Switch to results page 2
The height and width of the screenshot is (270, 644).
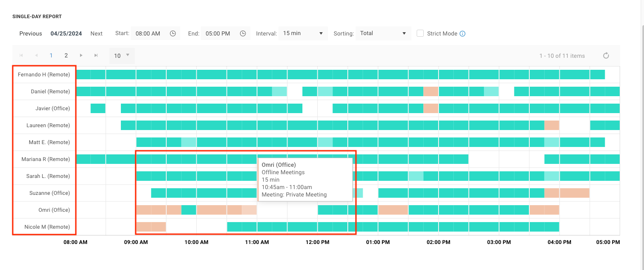[66, 55]
